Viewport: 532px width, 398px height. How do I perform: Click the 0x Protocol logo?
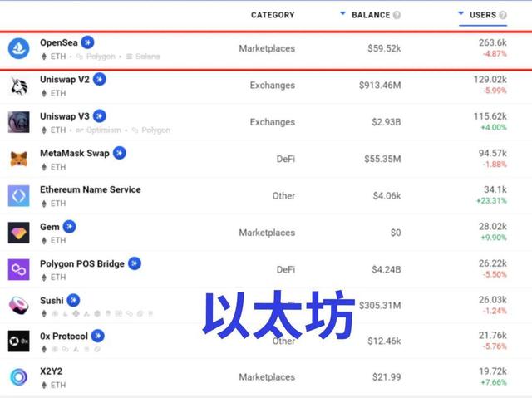coord(18,341)
